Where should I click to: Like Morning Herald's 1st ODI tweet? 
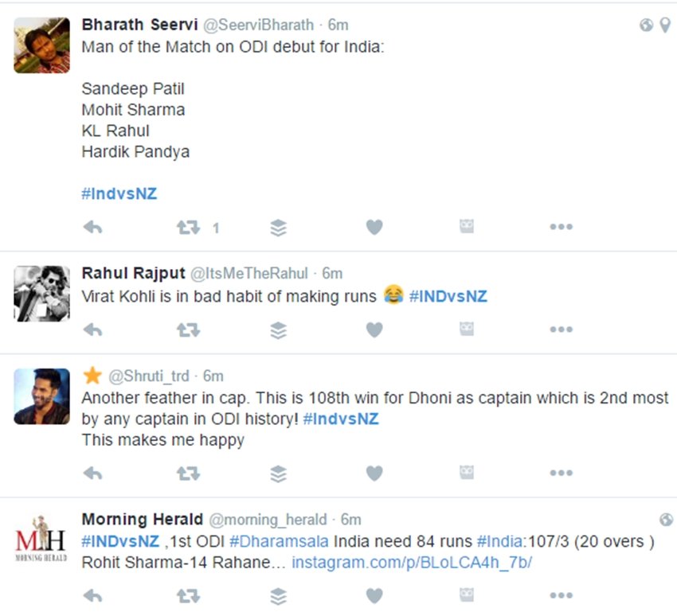374,595
